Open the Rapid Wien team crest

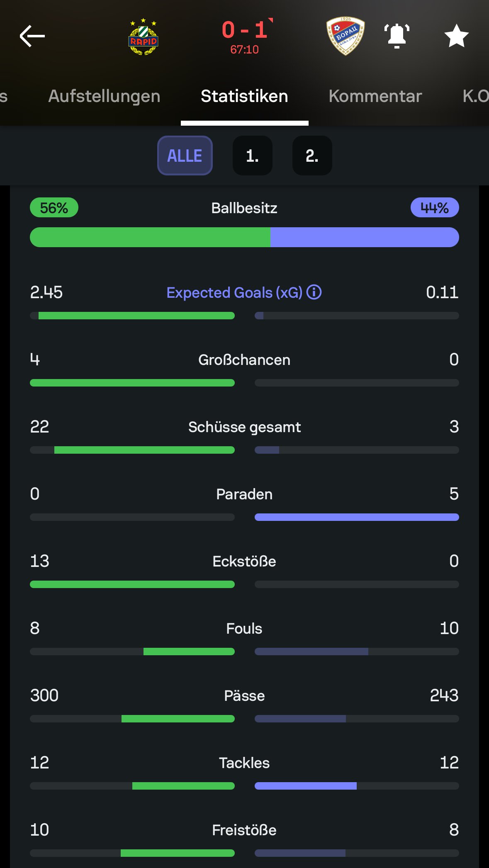pyautogui.click(x=143, y=37)
